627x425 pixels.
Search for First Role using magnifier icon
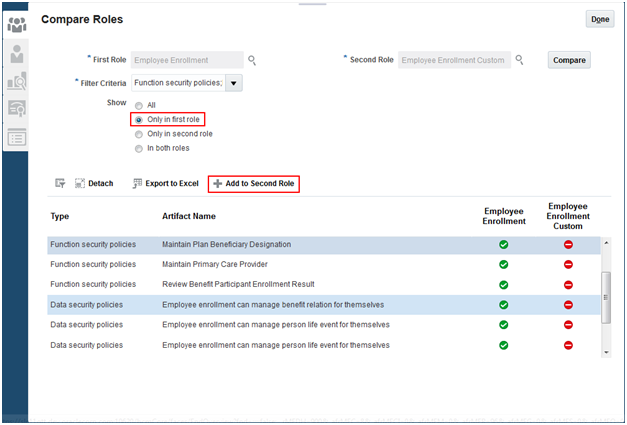point(253,60)
